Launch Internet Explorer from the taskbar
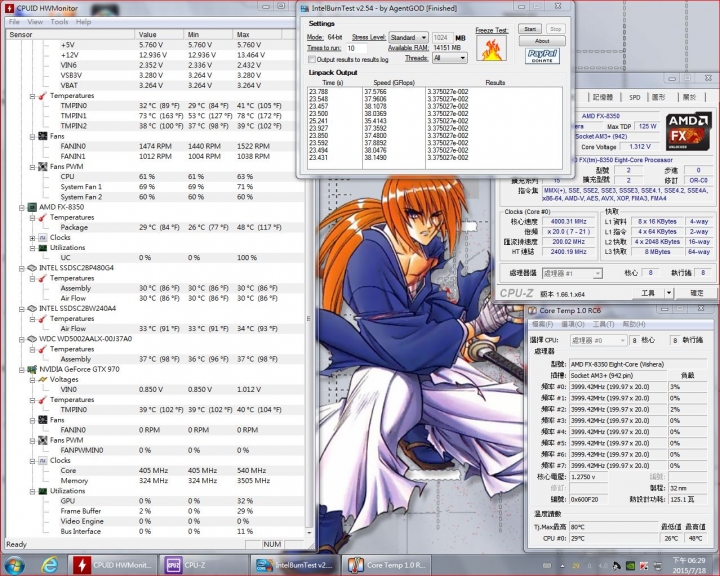This screenshot has width=720, height=576. pyautogui.click(x=49, y=565)
